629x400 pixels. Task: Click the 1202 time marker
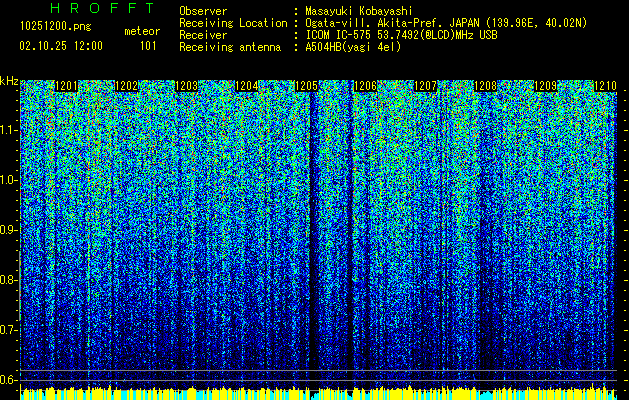[x=126, y=86]
